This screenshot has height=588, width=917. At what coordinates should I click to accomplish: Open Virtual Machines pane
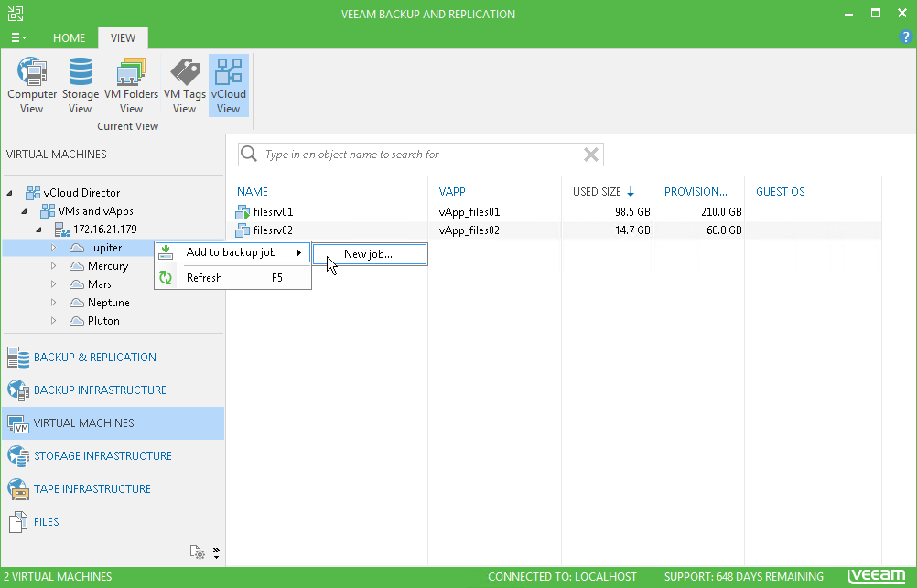pyautogui.click(x=113, y=423)
